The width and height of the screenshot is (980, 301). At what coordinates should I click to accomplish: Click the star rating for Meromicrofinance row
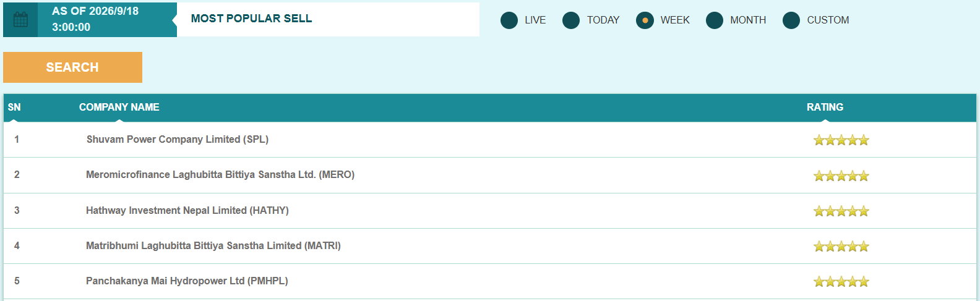tap(841, 176)
